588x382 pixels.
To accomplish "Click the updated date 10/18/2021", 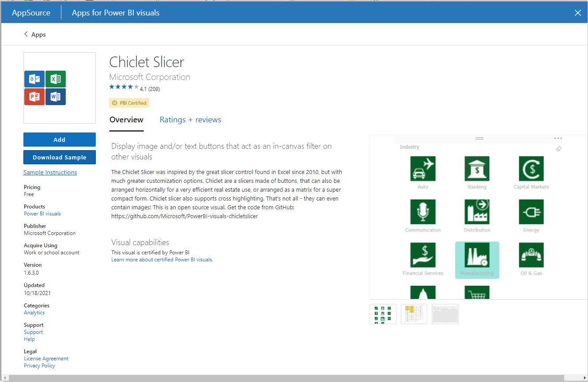I will point(37,293).
